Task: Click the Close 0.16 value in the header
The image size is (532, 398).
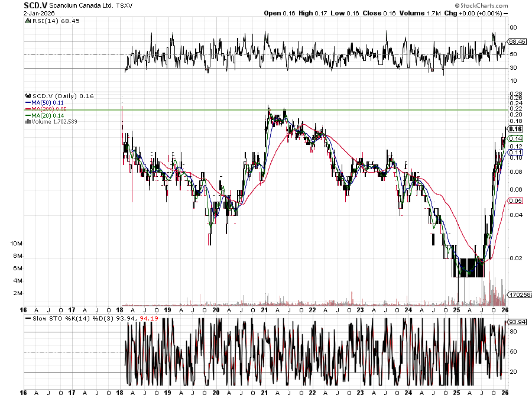Action: point(379,13)
